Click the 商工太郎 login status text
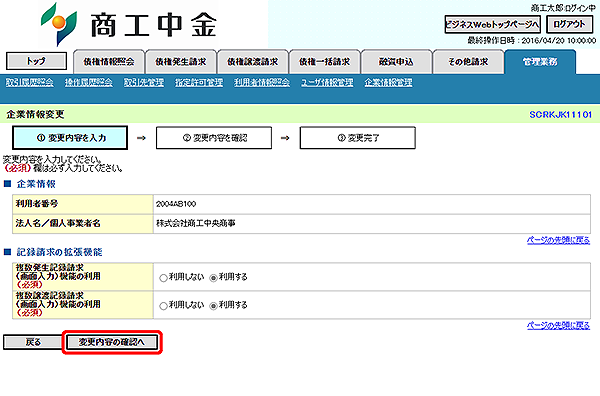Screen dimensions: 600x396 [563, 8]
